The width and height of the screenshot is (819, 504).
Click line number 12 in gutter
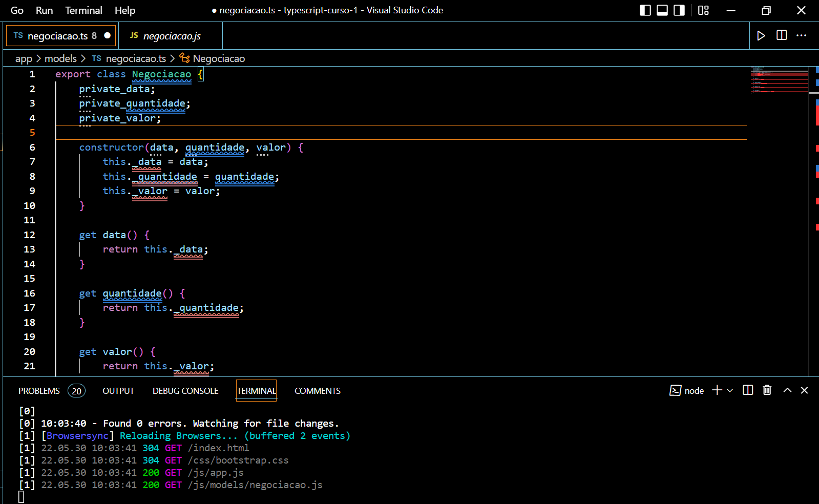point(30,235)
